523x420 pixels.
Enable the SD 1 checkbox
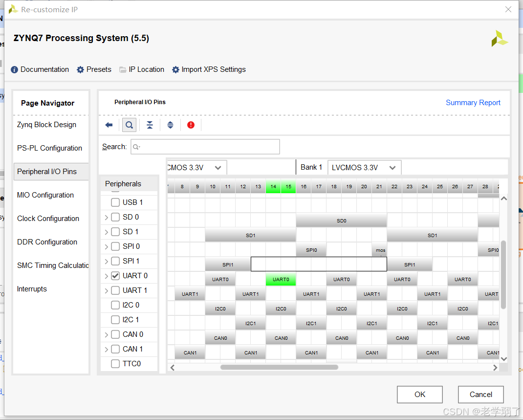[x=115, y=232]
